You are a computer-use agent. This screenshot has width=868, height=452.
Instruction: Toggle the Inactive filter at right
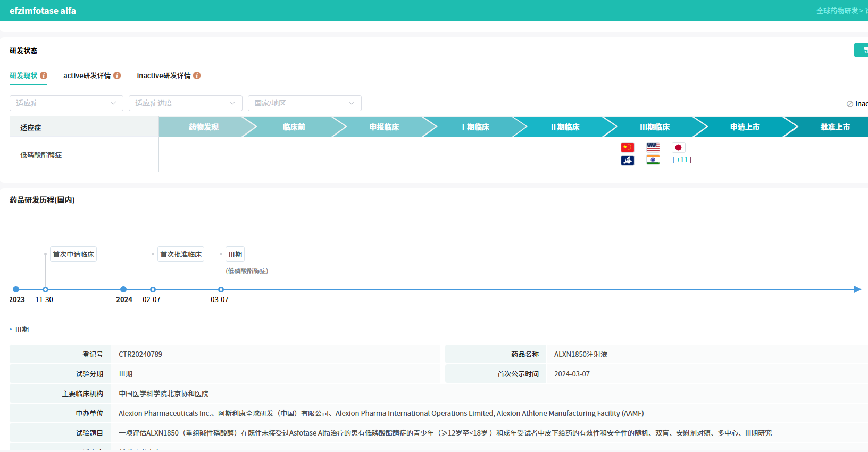click(x=856, y=104)
